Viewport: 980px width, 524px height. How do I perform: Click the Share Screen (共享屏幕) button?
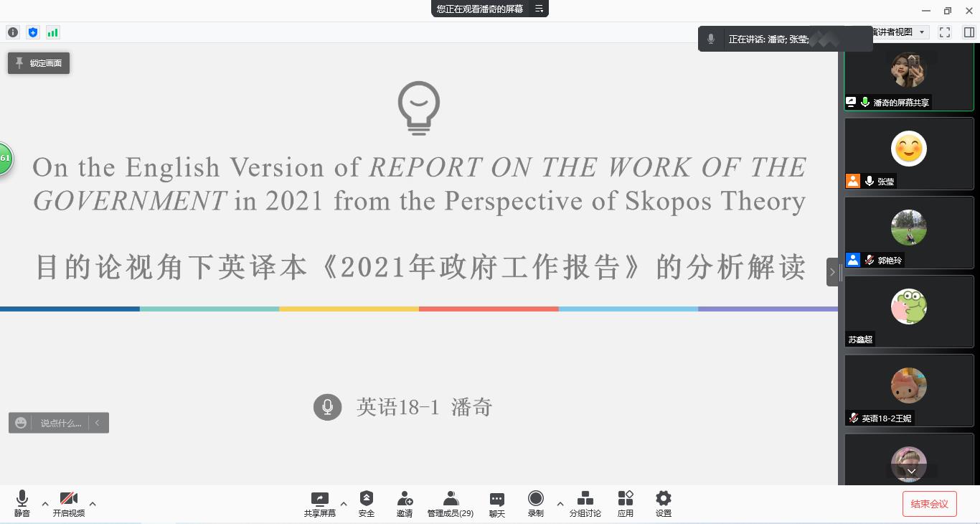(x=320, y=503)
